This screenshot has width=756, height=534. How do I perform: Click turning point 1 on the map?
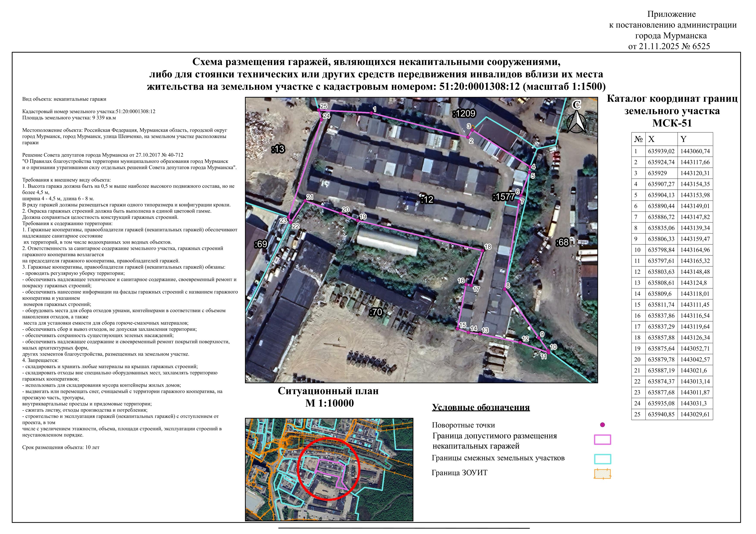pos(371,113)
